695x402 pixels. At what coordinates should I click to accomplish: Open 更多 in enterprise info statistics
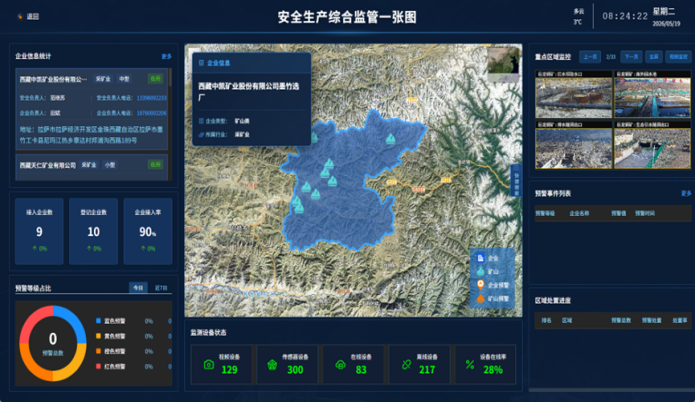point(166,56)
